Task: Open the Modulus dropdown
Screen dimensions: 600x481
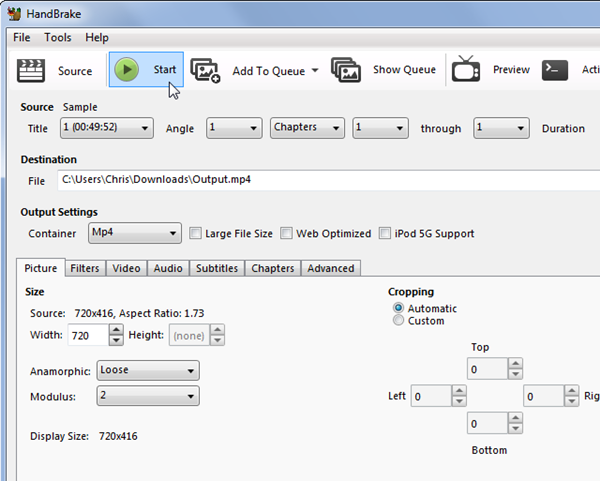Action: [148, 396]
